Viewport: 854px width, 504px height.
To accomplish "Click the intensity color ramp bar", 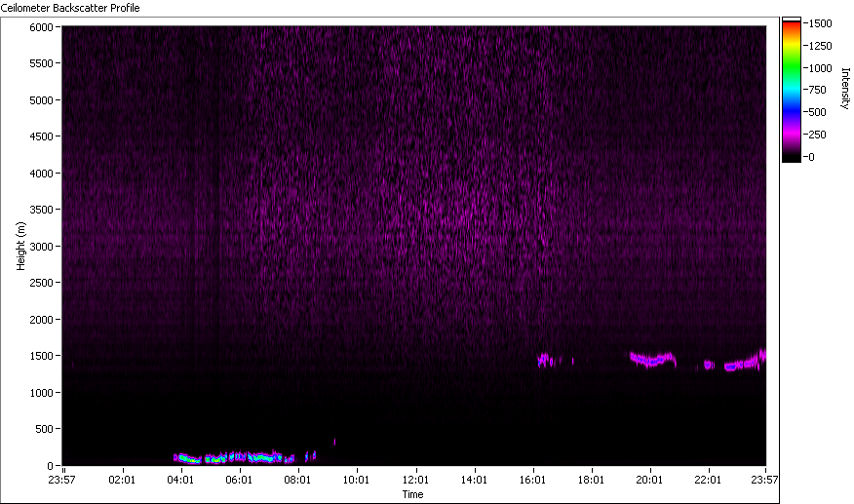I will point(792,90).
